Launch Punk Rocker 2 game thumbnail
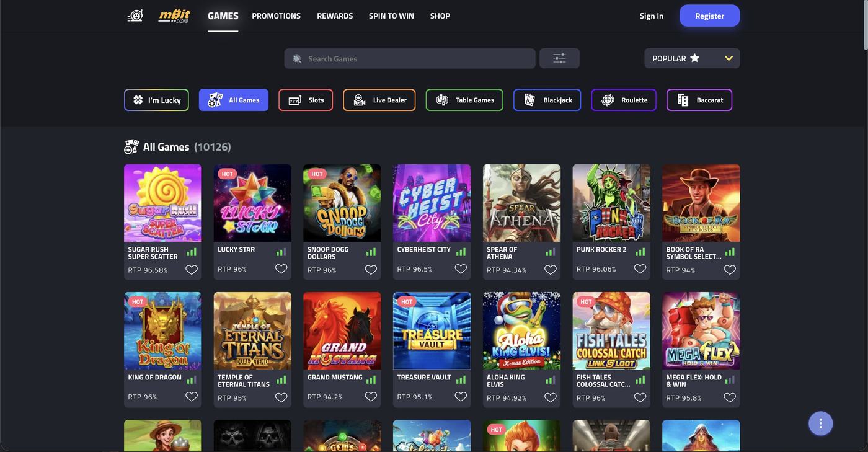The width and height of the screenshot is (868, 452). click(611, 203)
